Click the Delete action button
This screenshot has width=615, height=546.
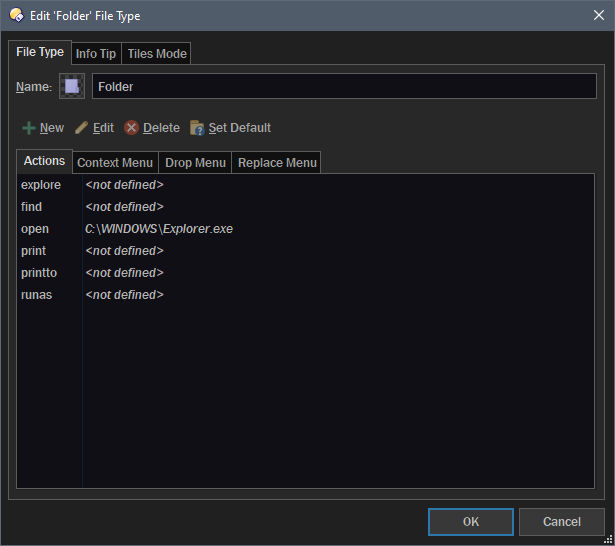[152, 128]
